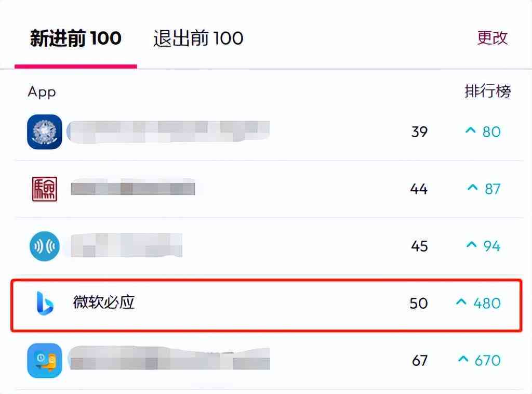532x394 pixels.
Task: Switch to the 退出前 100 tab
Action: 198,38
